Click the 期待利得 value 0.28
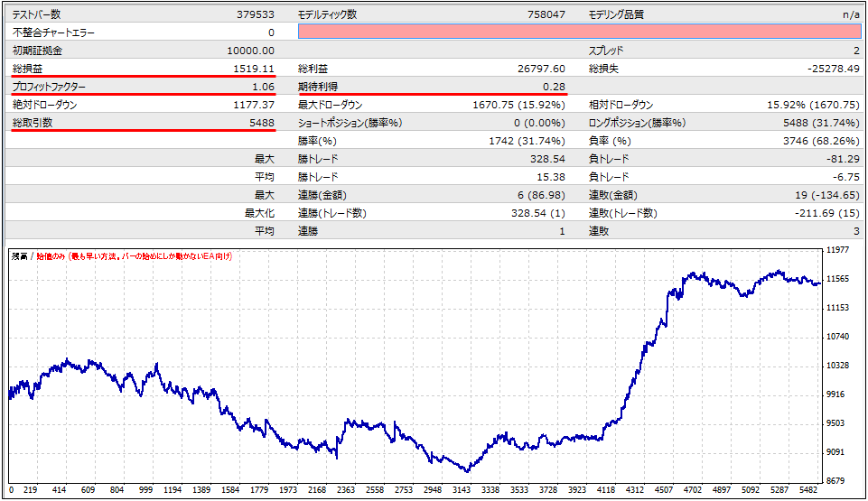The image size is (868, 501). (554, 87)
